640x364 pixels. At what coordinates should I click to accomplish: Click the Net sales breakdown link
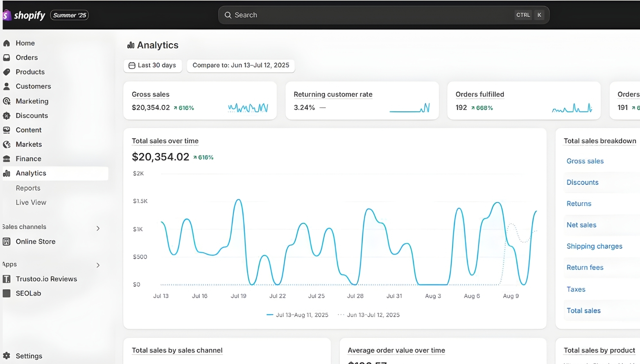click(x=581, y=225)
